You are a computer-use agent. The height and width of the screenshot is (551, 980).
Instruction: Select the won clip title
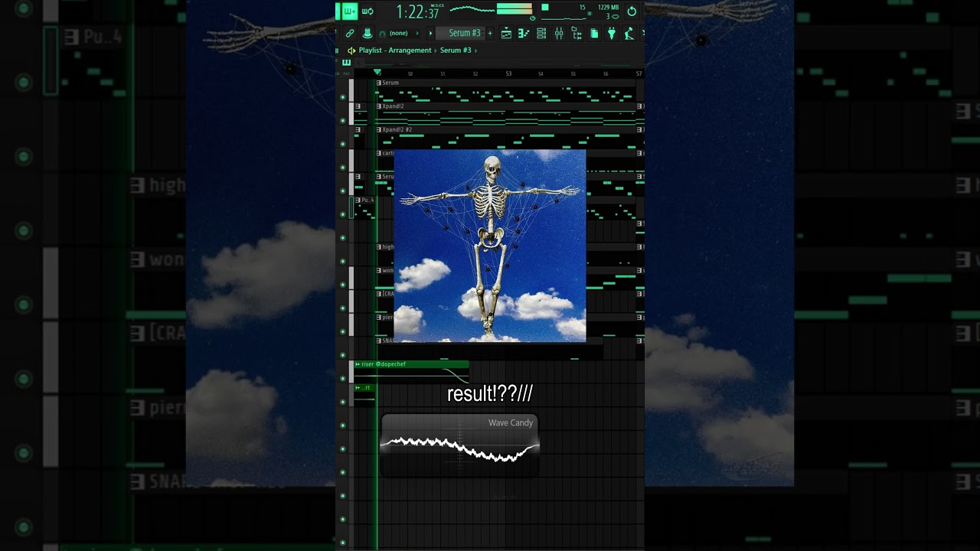pyautogui.click(x=387, y=270)
